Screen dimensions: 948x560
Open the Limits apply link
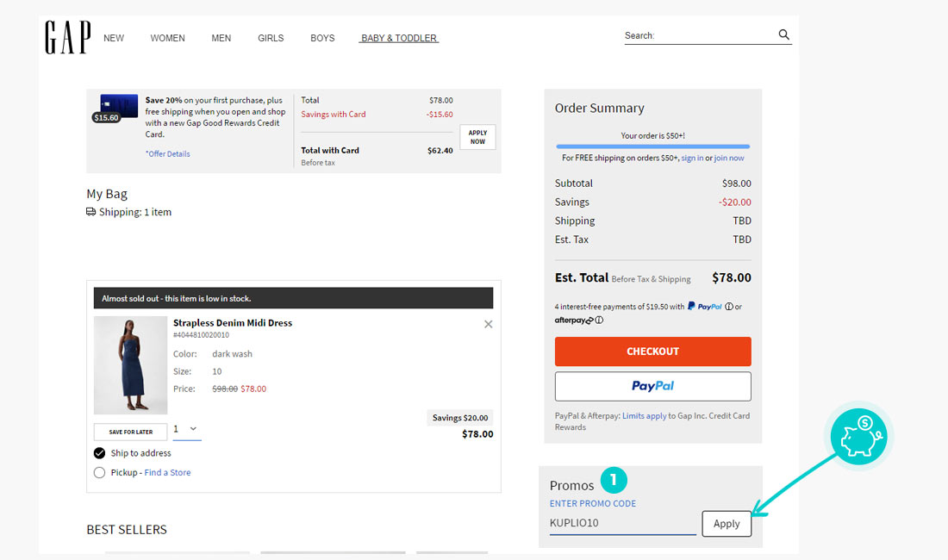645,415
